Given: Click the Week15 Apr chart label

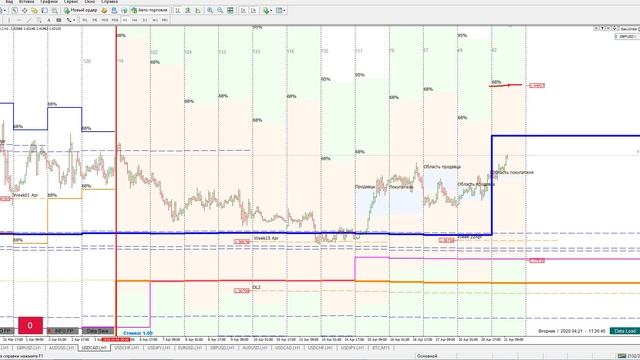Looking at the screenshot, I should click(x=266, y=238).
